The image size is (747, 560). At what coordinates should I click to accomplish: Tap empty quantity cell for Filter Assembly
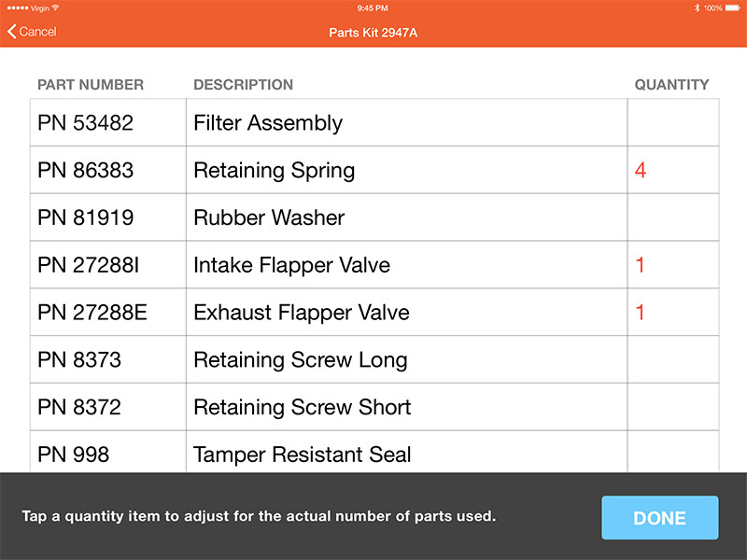(672, 123)
